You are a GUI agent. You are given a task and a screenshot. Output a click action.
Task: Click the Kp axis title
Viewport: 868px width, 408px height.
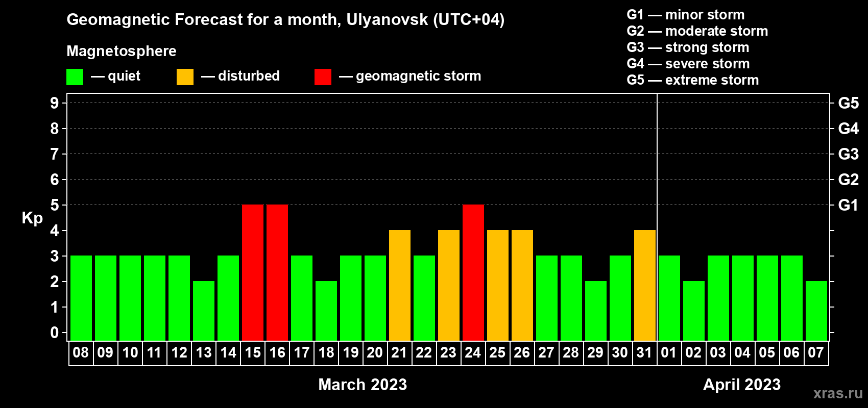coord(32,218)
